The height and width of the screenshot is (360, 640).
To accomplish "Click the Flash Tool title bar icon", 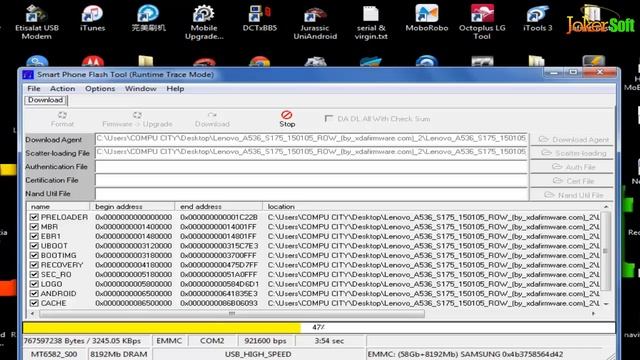I will tap(28, 75).
